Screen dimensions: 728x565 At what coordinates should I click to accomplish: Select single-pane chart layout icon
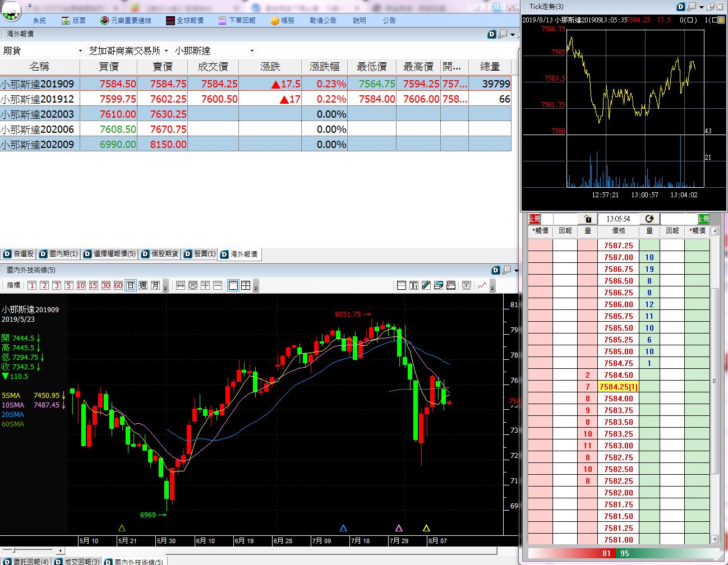[233, 285]
